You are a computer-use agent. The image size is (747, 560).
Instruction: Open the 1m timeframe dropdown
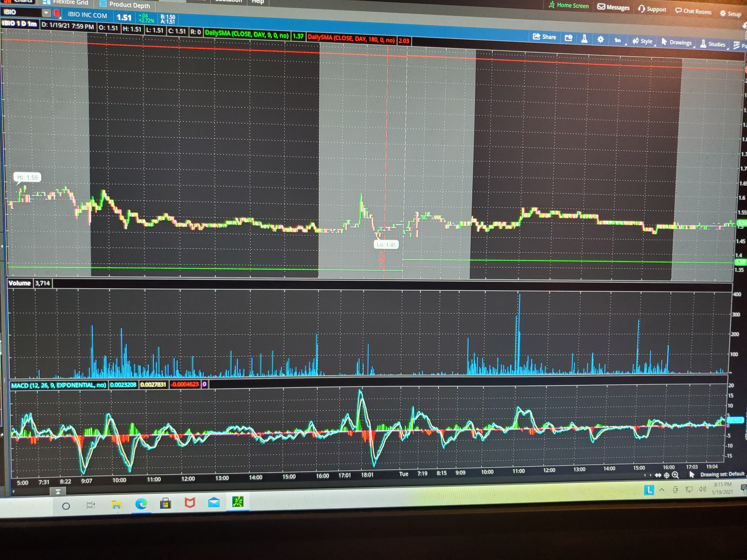click(x=618, y=41)
